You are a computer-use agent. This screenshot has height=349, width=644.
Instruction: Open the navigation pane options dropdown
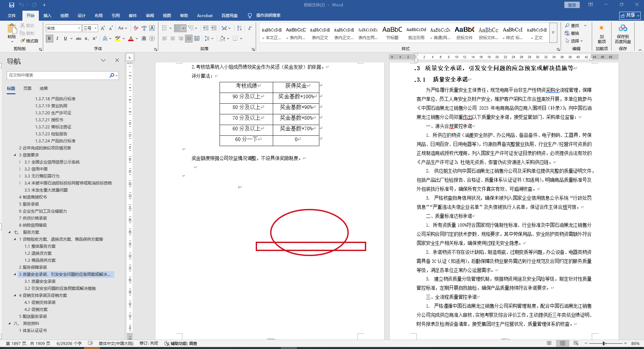(x=103, y=60)
